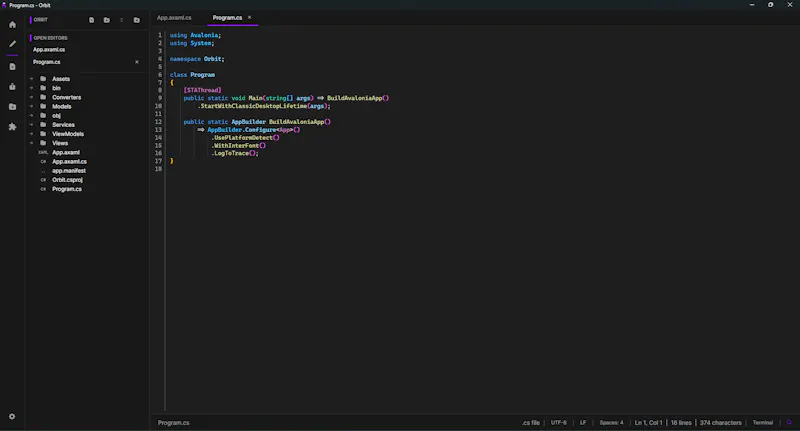Click the Assets folder icon
800x431 pixels.
point(43,79)
